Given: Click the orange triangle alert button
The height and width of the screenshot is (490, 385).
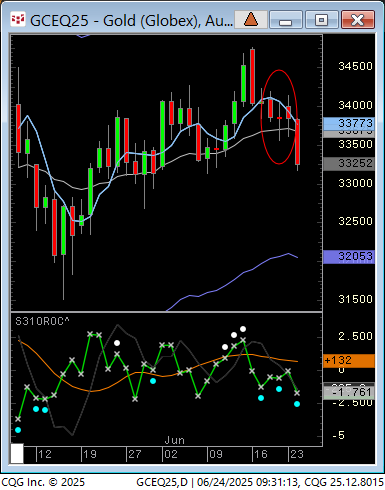Looking at the screenshot, I should (251, 20).
